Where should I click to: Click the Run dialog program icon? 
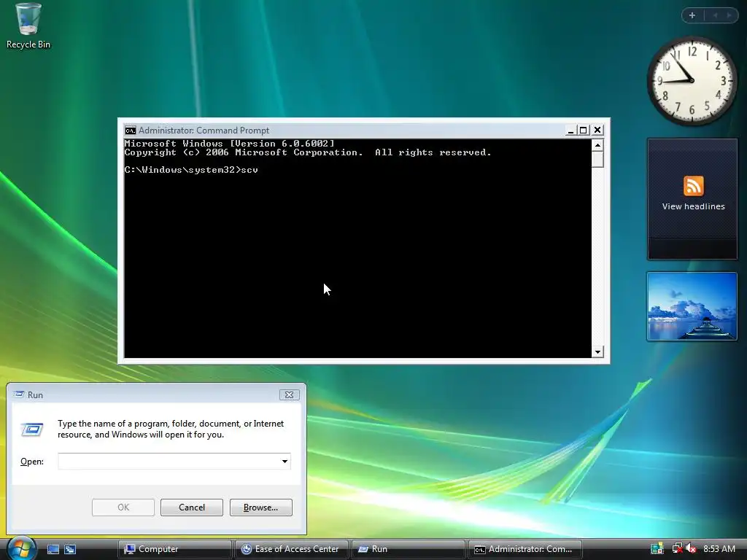coord(32,429)
